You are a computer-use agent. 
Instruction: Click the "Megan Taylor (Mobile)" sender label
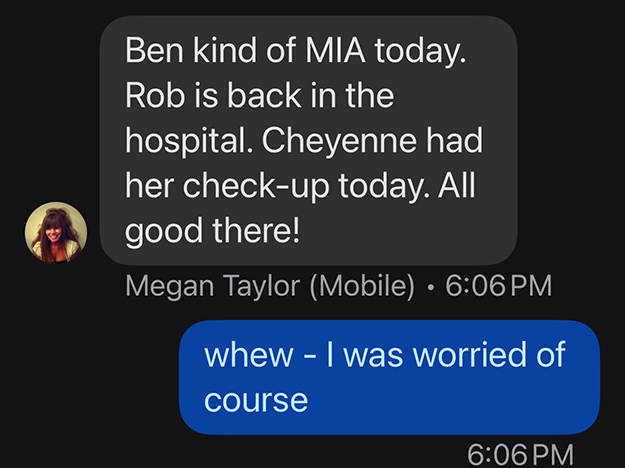click(270, 286)
